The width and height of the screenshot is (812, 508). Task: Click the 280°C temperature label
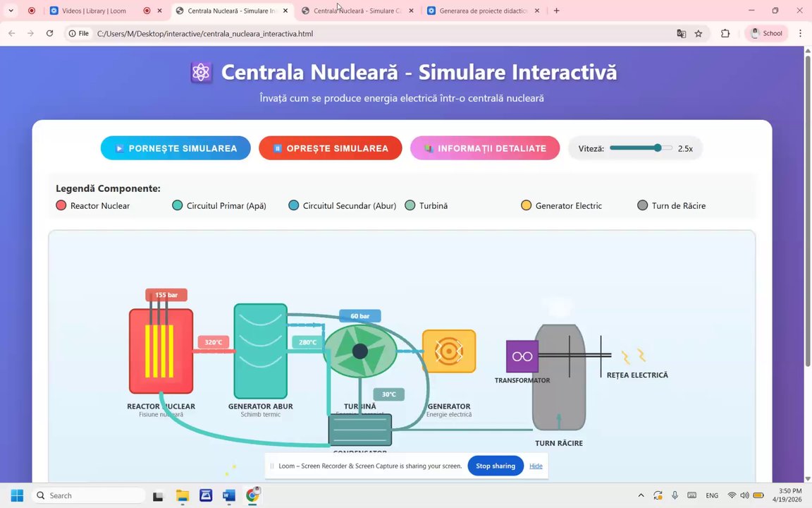pyautogui.click(x=307, y=342)
